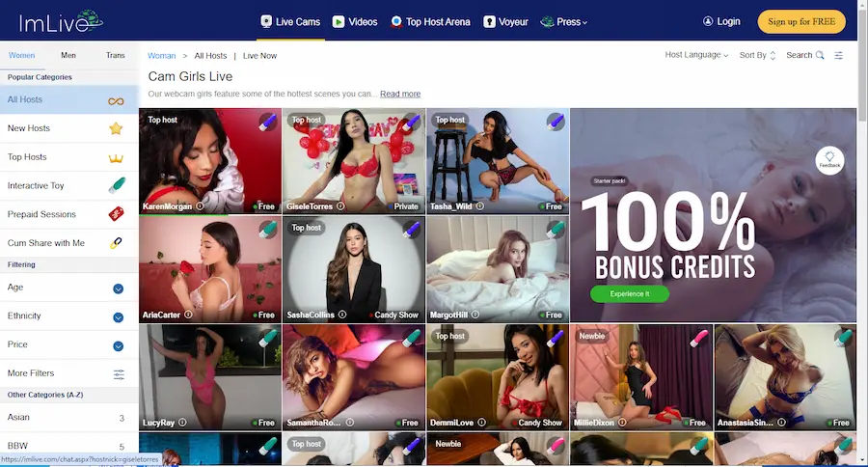868x467 pixels.
Task: Click the Interactive Toy sidebar icon
Action: click(117, 185)
